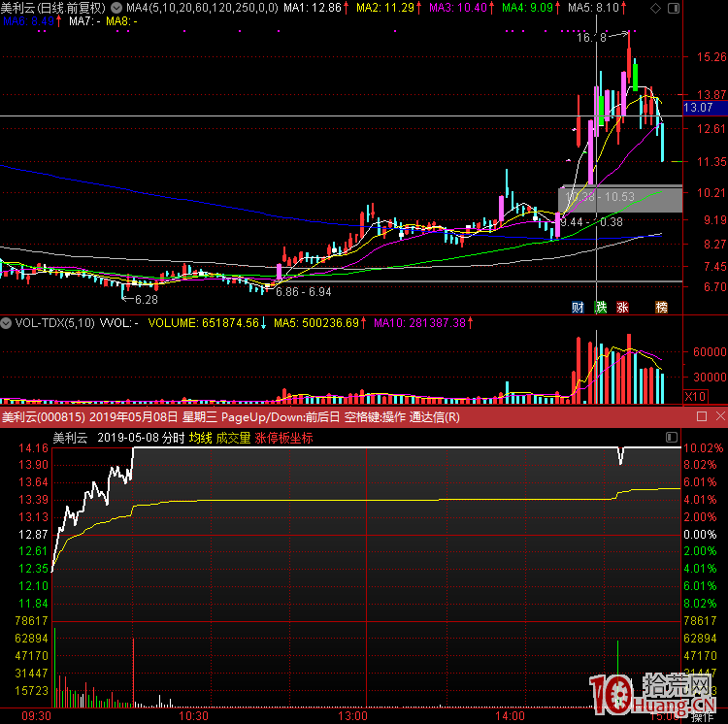Click the green 跌 marker icon

pyautogui.click(x=601, y=308)
